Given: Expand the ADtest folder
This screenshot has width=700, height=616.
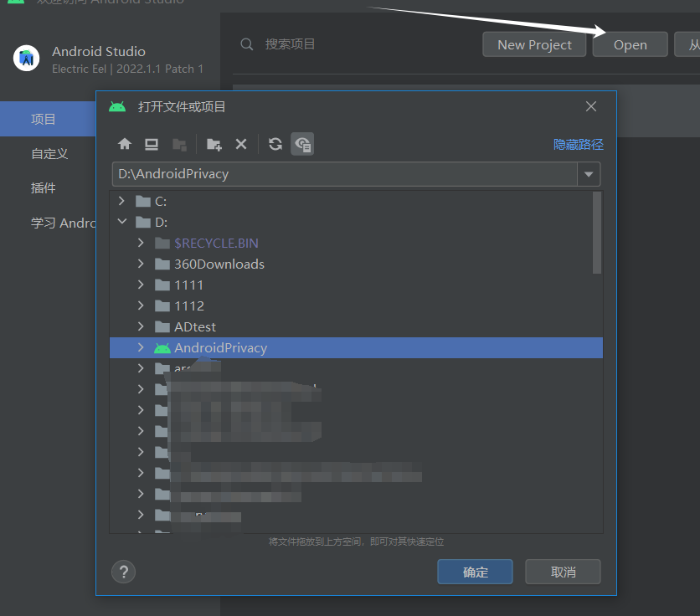Looking at the screenshot, I should coord(141,326).
